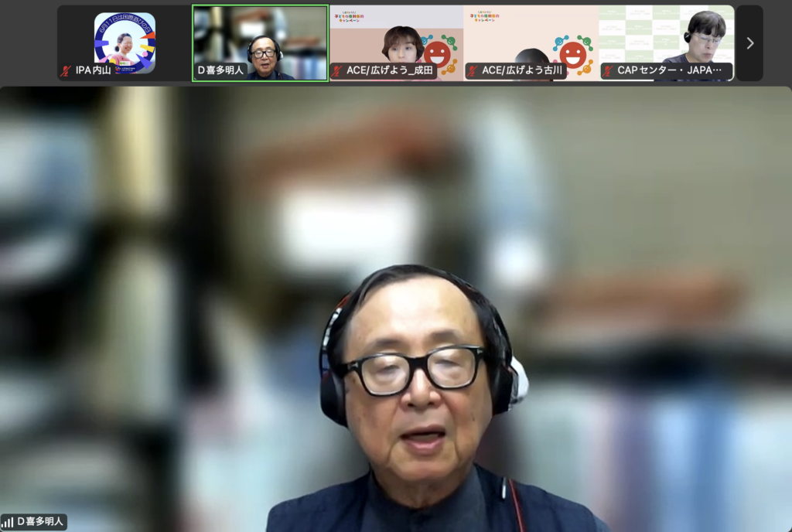Click the red smiley logo in 成田's tile
This screenshot has width=792, height=532.
tap(436, 53)
